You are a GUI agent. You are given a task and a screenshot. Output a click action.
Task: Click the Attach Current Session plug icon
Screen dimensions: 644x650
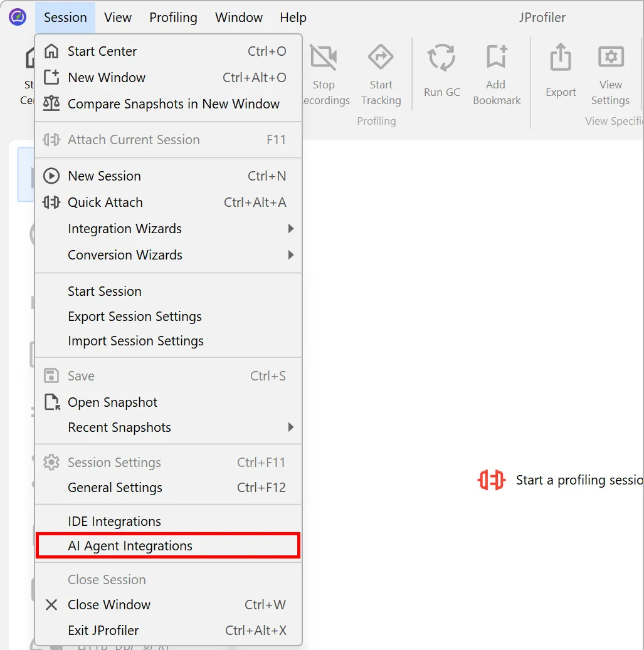(51, 140)
